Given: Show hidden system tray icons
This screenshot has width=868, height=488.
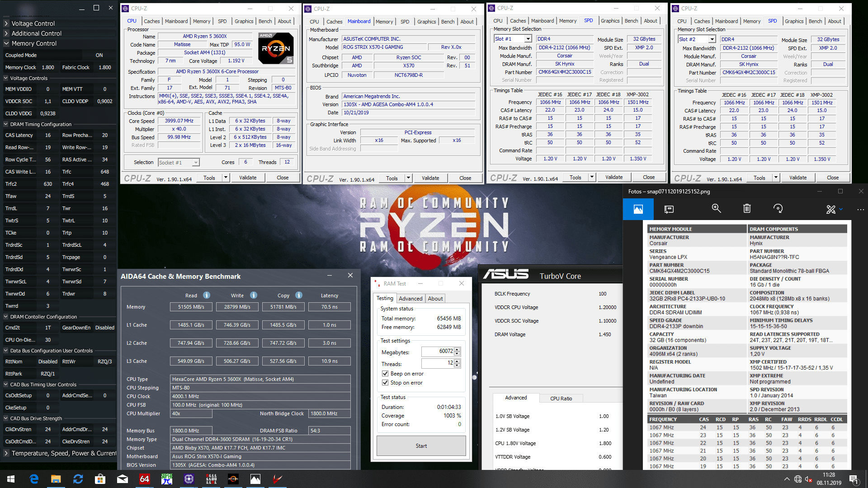Looking at the screenshot, I should pyautogui.click(x=787, y=479).
